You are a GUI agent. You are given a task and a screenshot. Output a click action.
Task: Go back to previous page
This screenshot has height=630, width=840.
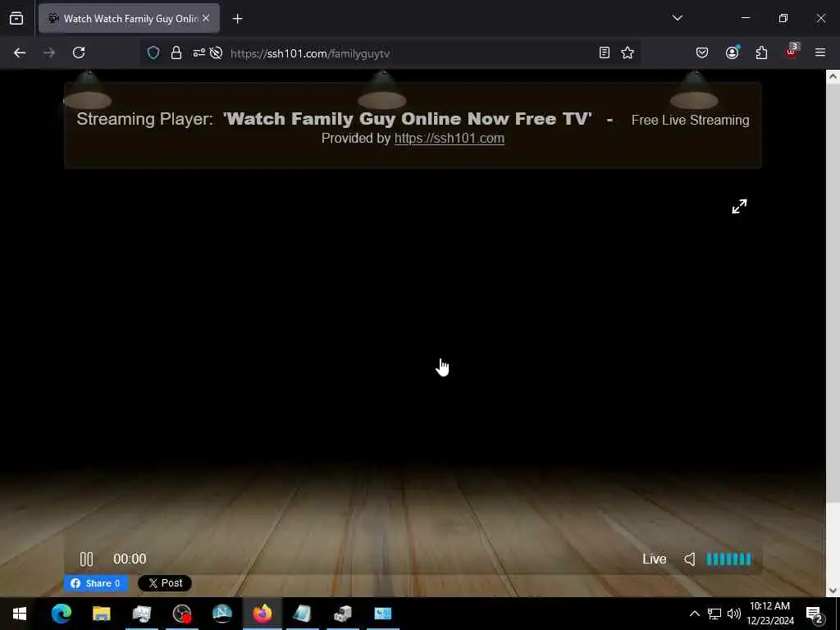click(20, 52)
